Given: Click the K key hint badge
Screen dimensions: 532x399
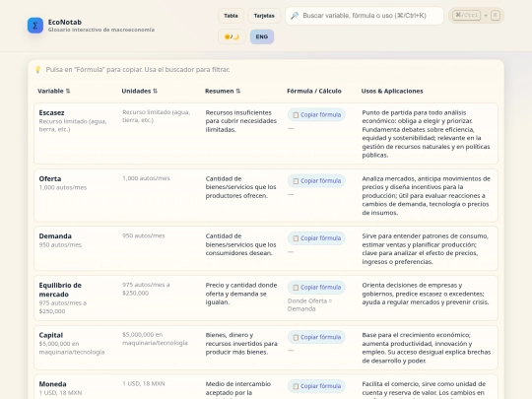Looking at the screenshot, I should coord(495,15).
